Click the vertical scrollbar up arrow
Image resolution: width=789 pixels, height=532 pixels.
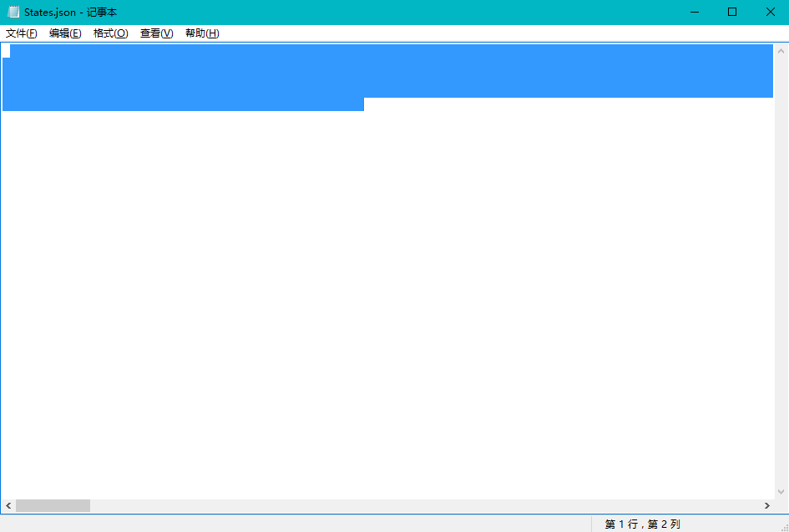pos(781,51)
